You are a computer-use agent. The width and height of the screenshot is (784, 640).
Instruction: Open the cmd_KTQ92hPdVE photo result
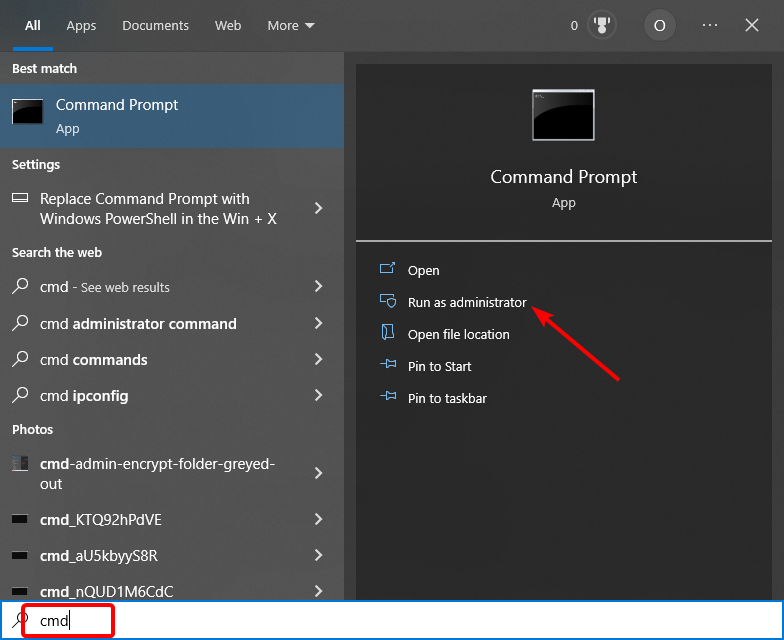101,519
